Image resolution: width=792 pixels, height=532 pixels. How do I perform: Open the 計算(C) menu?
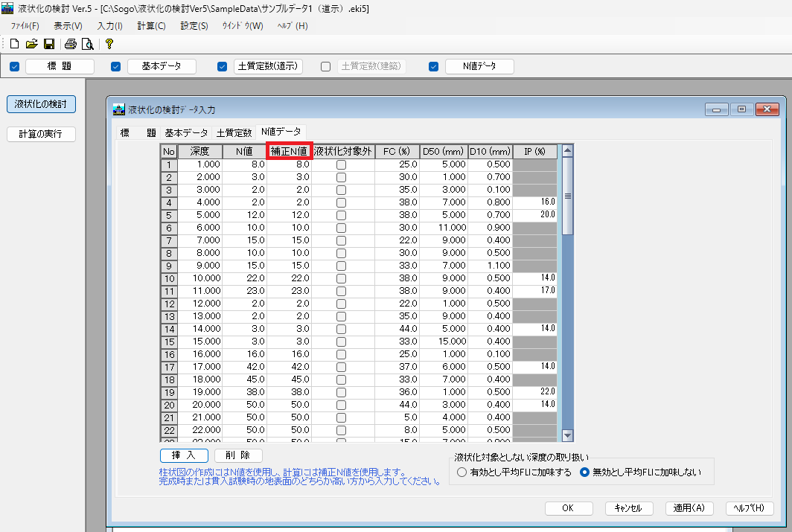[152, 26]
